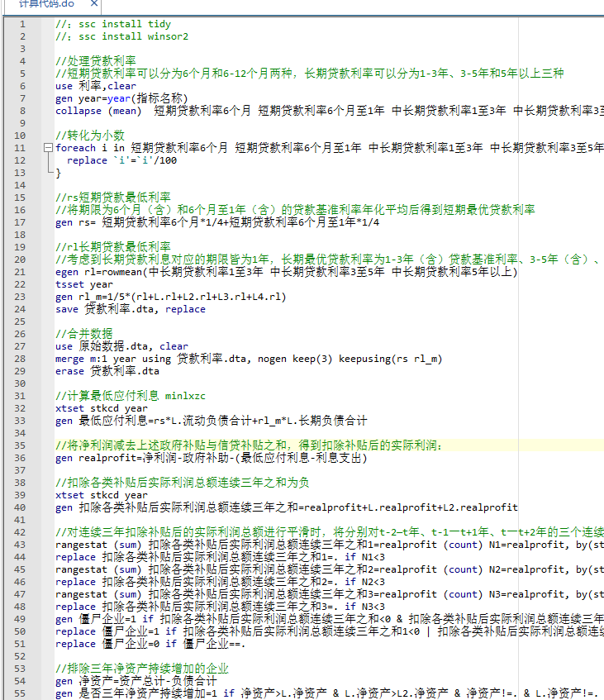
Task: Click line number 35 in the gutter
Action: [20, 445]
